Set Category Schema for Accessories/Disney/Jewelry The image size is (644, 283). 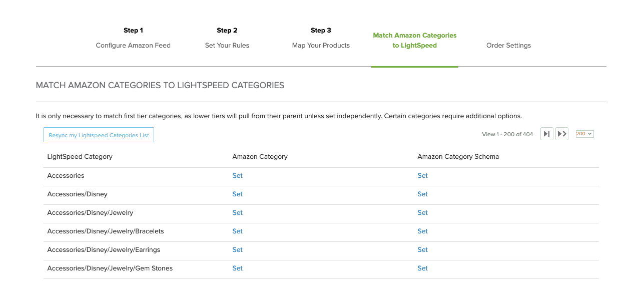[x=422, y=213]
